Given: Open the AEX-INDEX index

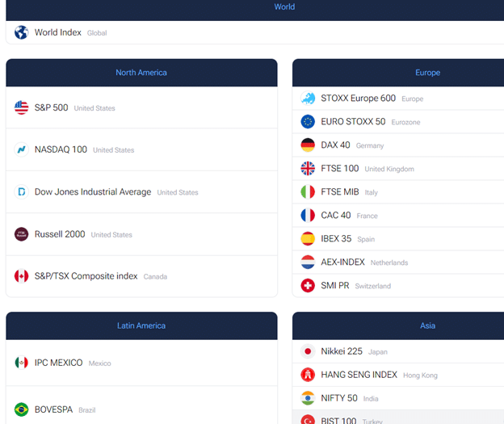Looking at the screenshot, I should (343, 262).
